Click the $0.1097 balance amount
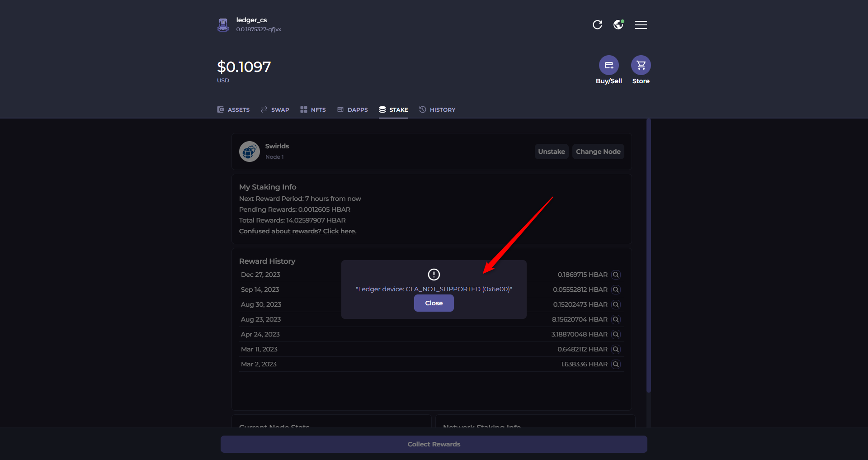Image resolution: width=868 pixels, height=460 pixels. pos(244,67)
